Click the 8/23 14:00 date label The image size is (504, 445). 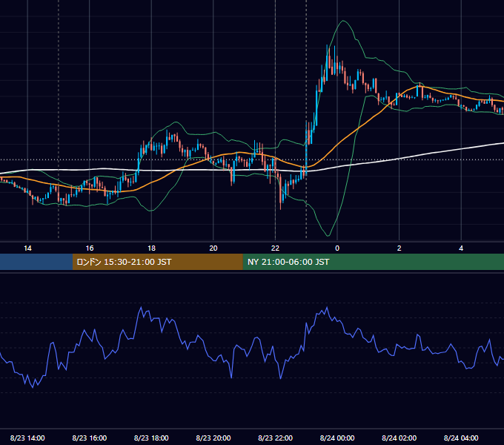pos(27,438)
